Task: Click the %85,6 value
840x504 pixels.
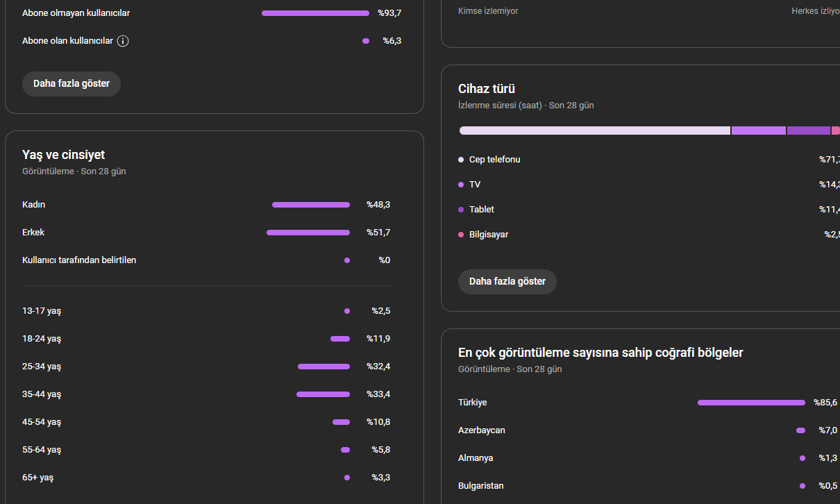Action: click(825, 403)
